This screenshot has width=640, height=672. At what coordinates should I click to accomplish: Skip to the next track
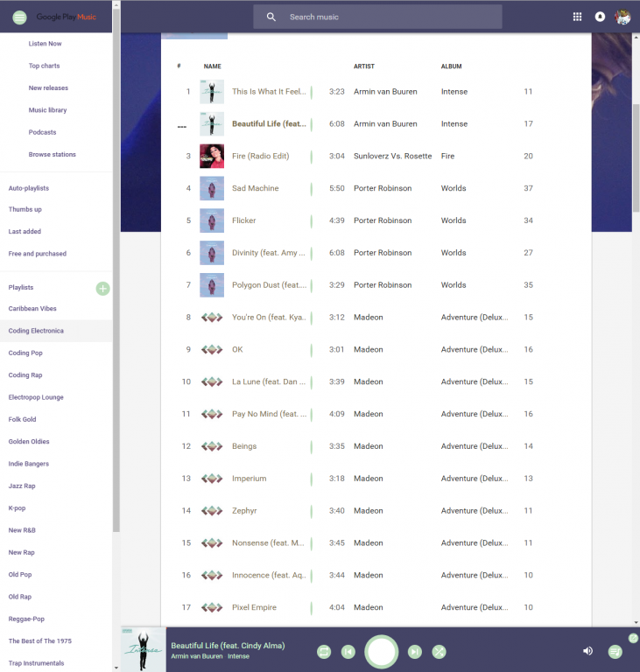414,652
